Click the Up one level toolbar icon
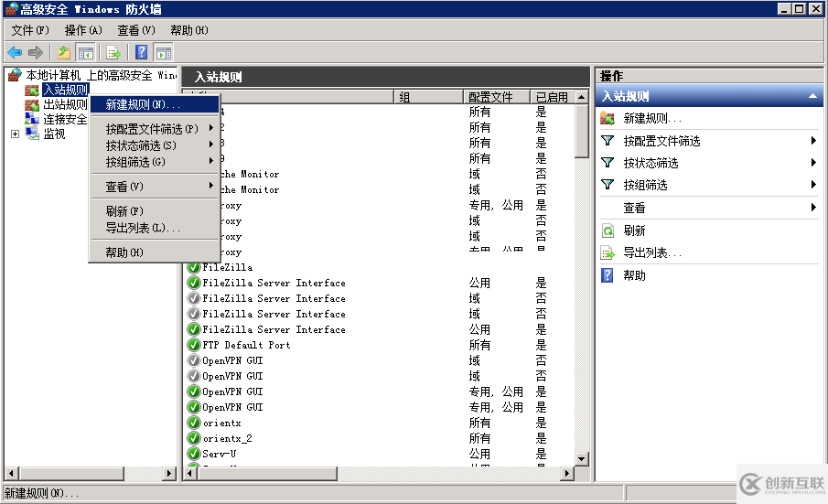Image resolution: width=828 pixels, height=504 pixels. [64, 52]
